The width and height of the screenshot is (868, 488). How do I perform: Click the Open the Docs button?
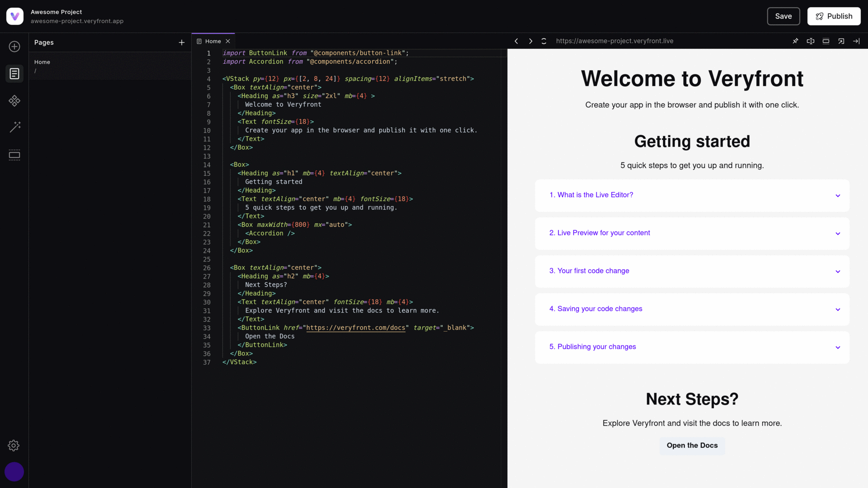(x=692, y=446)
